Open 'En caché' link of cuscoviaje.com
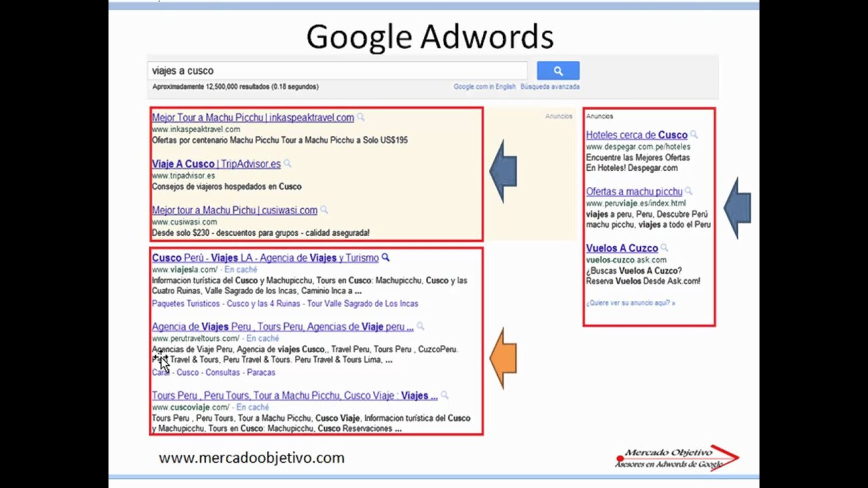The height and width of the screenshot is (488, 868). coord(252,407)
